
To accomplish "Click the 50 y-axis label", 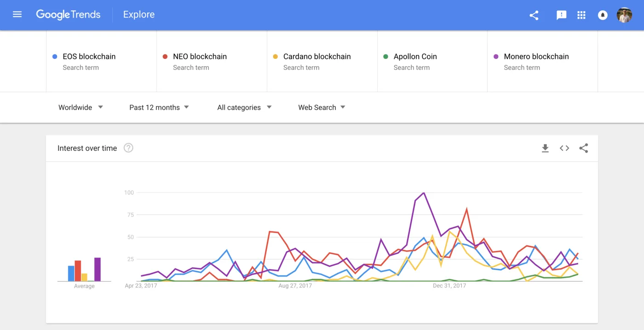I will (130, 237).
